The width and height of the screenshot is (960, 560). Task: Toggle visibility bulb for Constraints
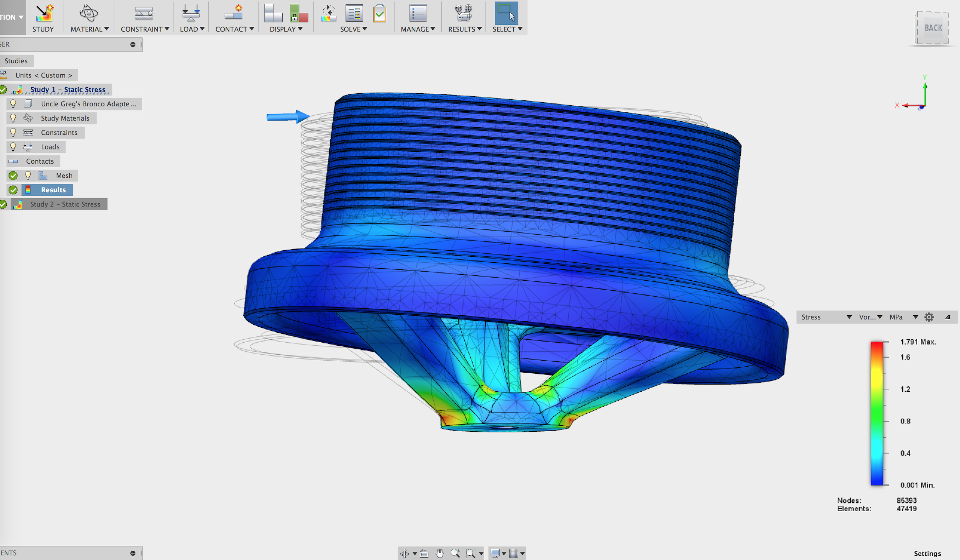point(13,133)
